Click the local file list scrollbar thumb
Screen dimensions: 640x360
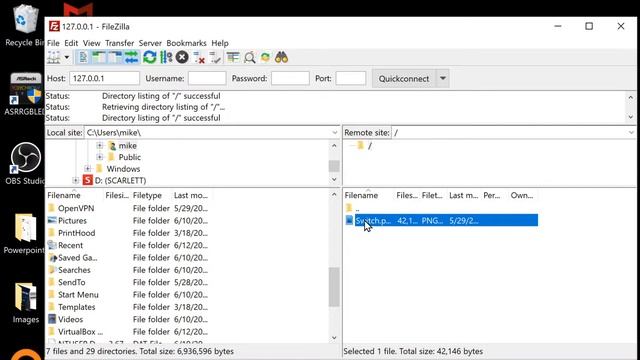point(334,287)
